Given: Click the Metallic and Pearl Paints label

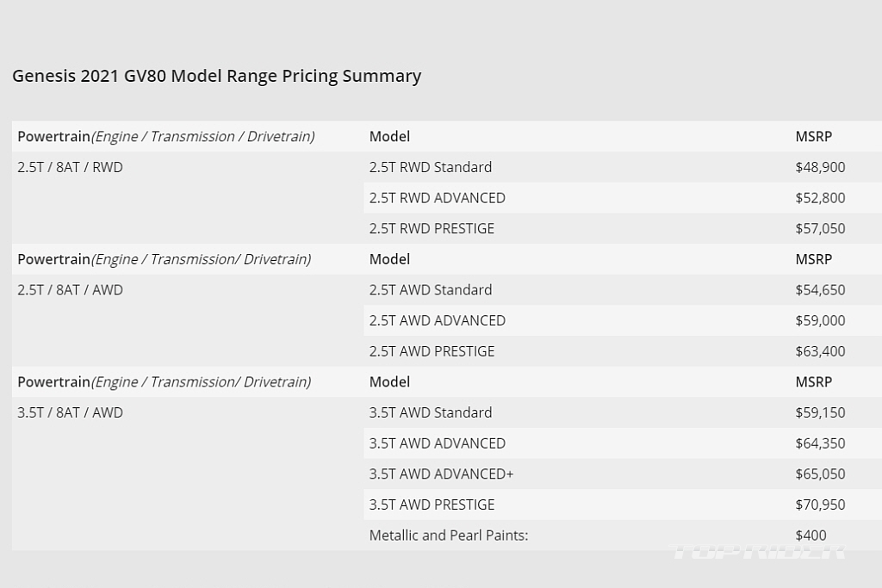Looking at the screenshot, I should point(448,535).
